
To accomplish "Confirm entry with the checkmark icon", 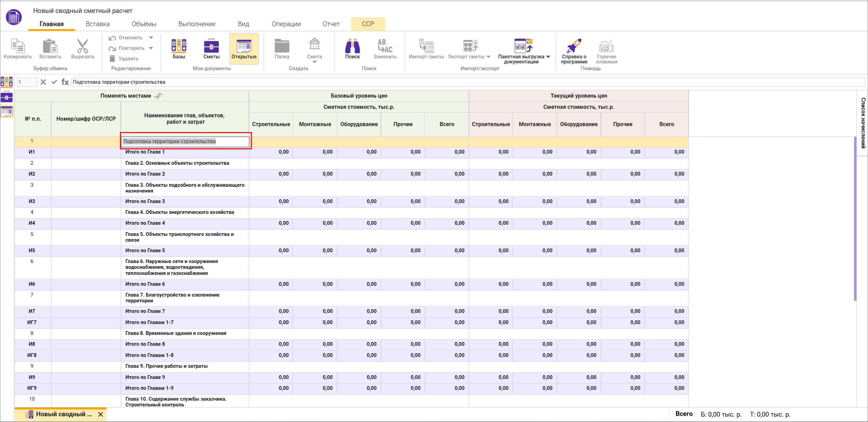I will 54,82.
